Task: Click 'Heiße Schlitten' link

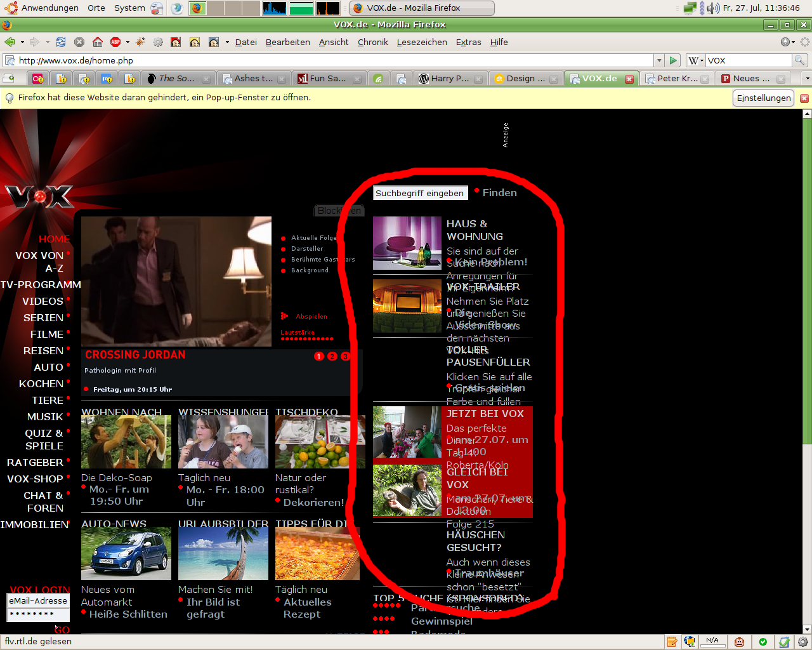Action: click(x=128, y=614)
